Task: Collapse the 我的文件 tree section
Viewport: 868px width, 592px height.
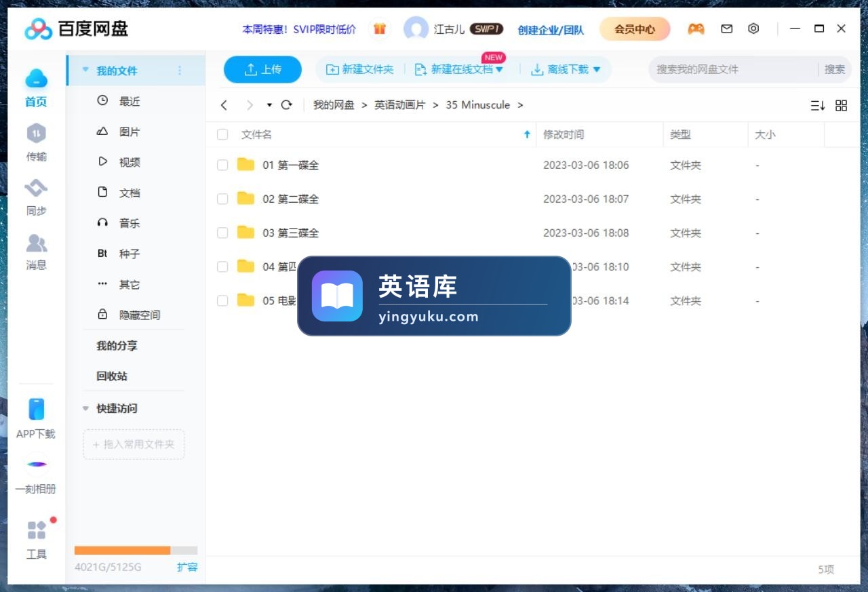Action: (x=85, y=70)
